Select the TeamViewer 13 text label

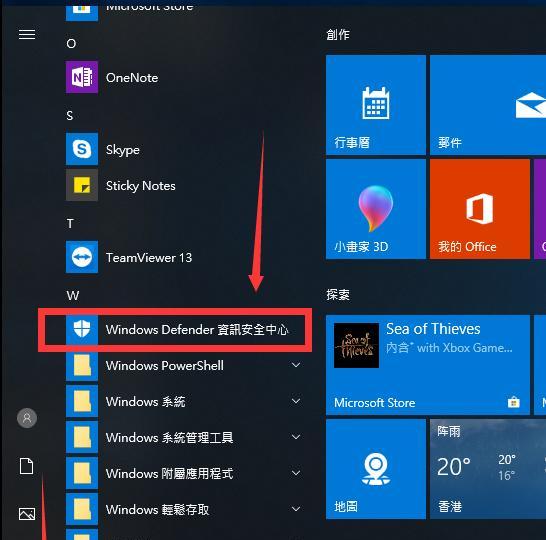[x=149, y=258]
